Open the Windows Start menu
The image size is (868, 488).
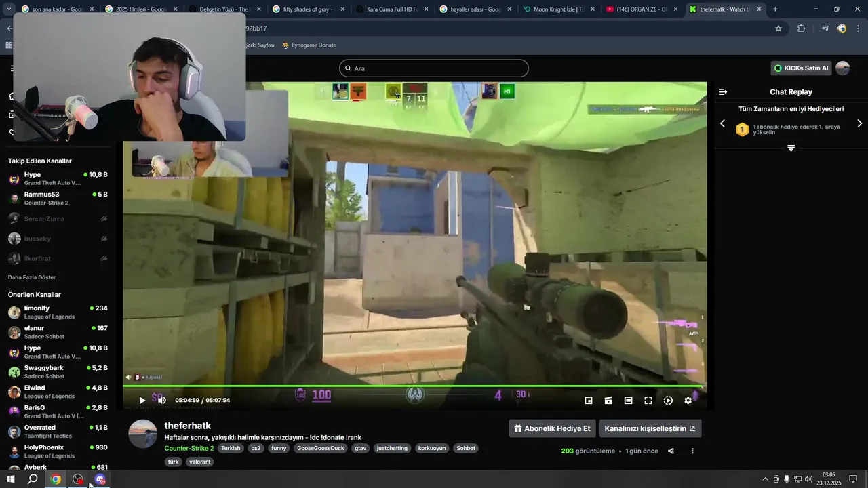click(x=11, y=479)
